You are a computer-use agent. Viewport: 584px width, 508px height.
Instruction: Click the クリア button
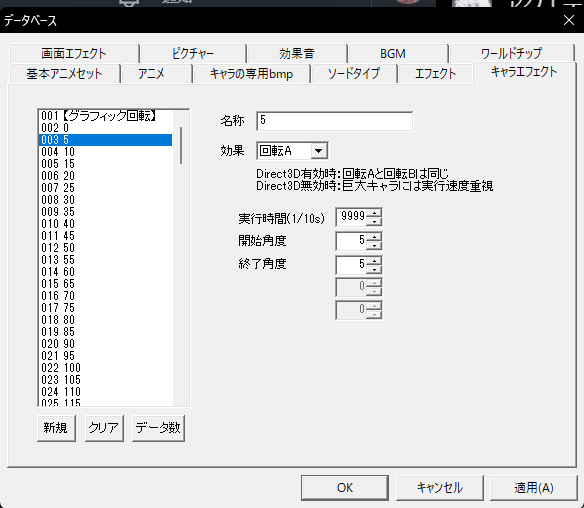tap(104, 428)
